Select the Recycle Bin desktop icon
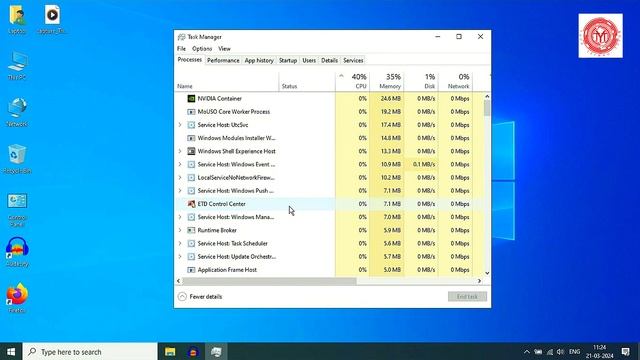 tap(17, 159)
